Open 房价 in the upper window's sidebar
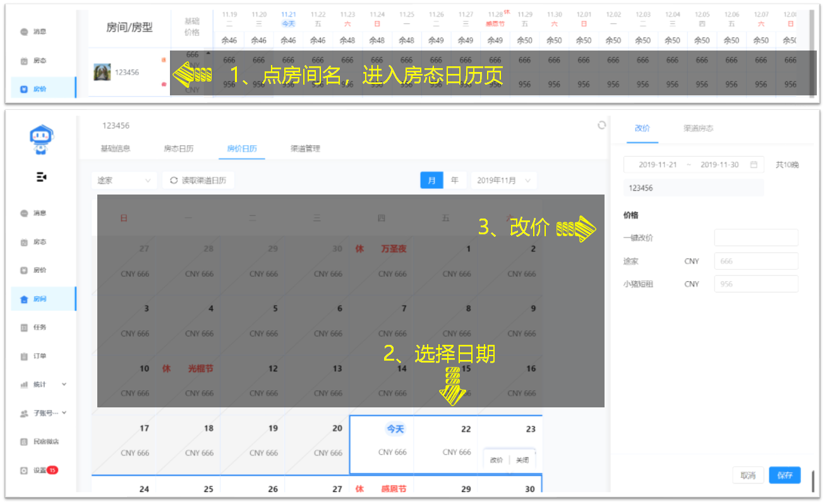Image resolution: width=825 pixels, height=504 pixels. [43, 89]
